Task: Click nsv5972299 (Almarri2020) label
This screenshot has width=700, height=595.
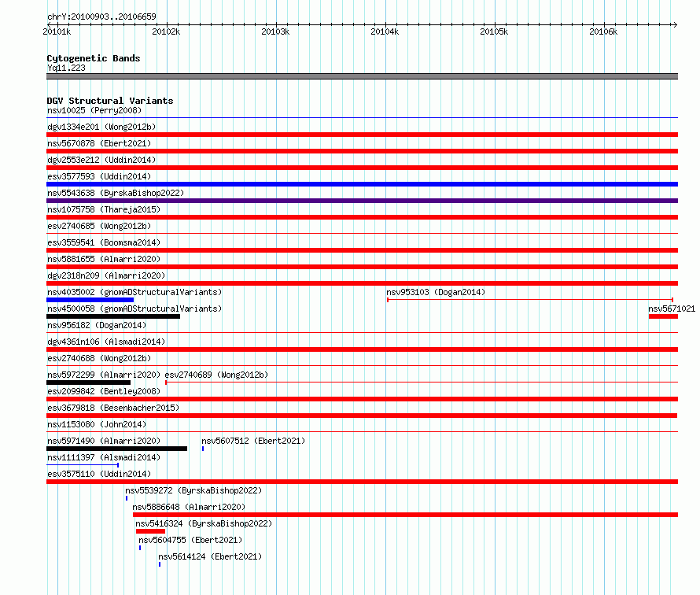Action: [x=104, y=375]
